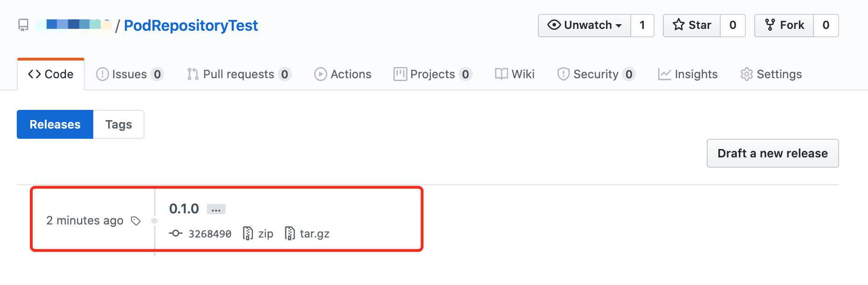Go to the Insights tab
The height and width of the screenshot is (285, 868).
click(x=688, y=74)
